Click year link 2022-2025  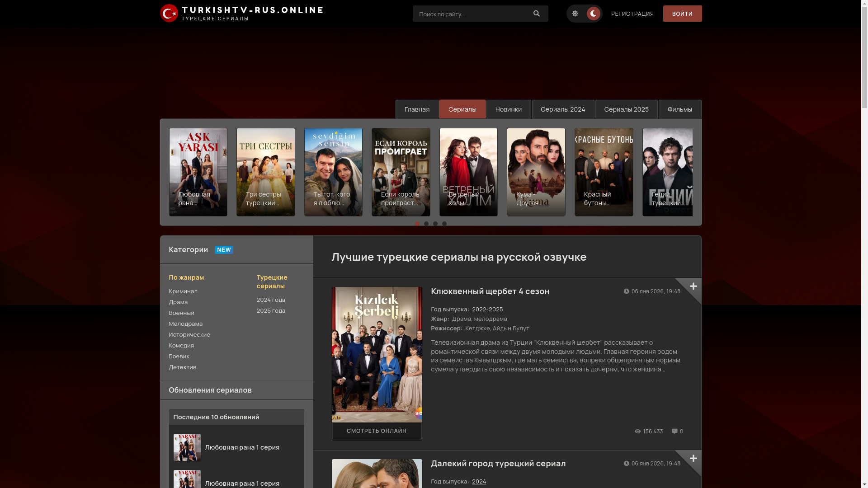pyautogui.click(x=487, y=310)
